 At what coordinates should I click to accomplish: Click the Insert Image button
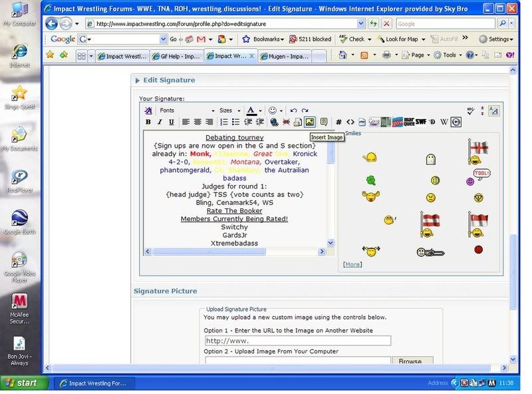coord(309,122)
